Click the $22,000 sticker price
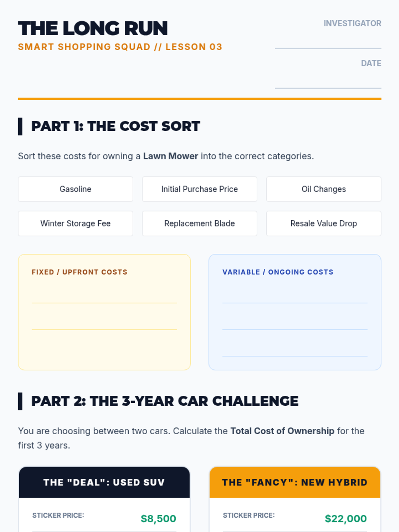The image size is (399, 532). (346, 518)
